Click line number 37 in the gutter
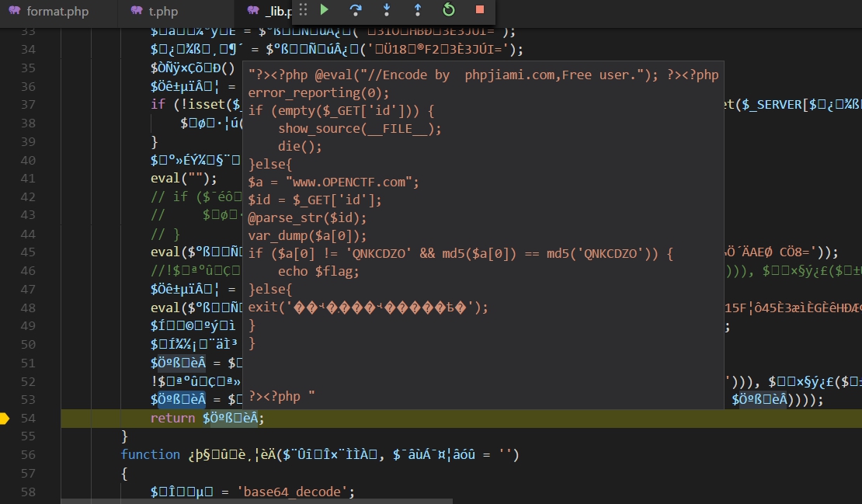The width and height of the screenshot is (862, 504). click(28, 104)
